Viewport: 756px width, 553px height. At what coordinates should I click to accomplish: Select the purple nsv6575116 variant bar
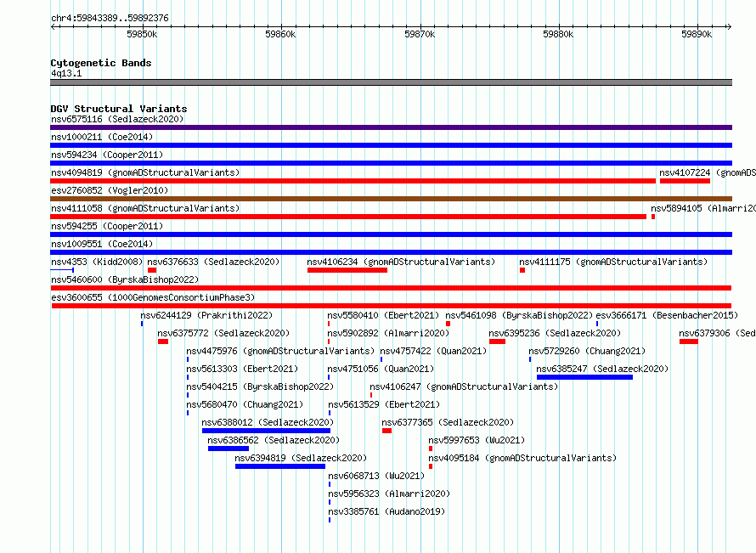point(391,127)
